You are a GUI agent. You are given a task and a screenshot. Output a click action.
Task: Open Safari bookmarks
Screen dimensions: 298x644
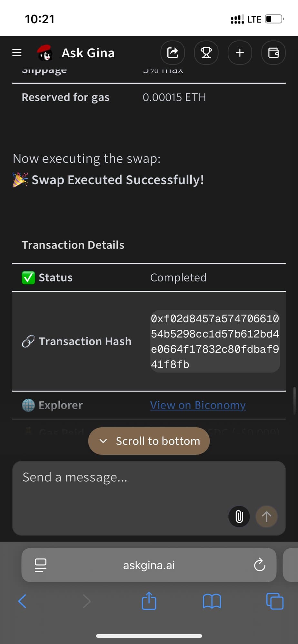click(212, 601)
